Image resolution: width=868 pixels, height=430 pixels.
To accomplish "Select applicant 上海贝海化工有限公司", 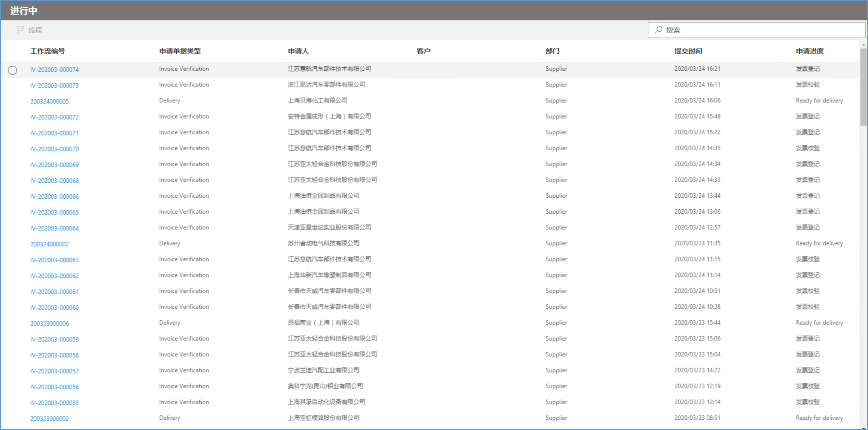I will 317,100.
